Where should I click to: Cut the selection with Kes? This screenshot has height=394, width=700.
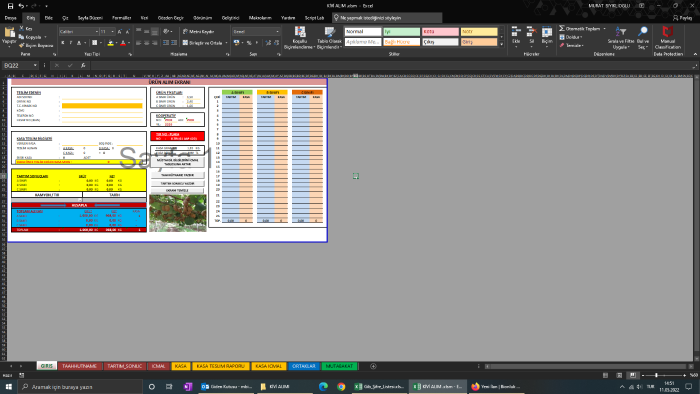point(26,29)
